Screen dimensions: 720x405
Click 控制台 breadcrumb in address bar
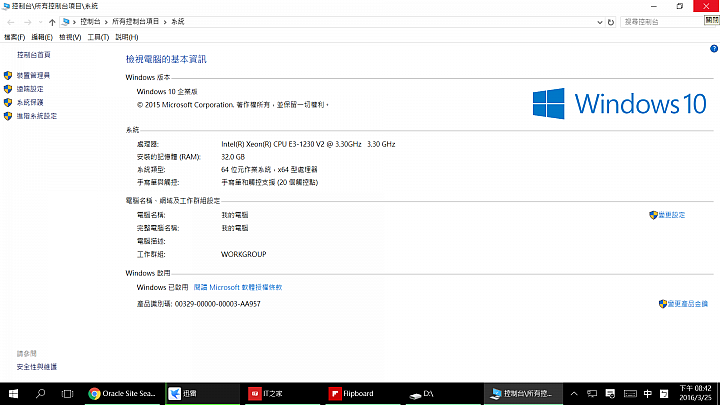(90, 22)
